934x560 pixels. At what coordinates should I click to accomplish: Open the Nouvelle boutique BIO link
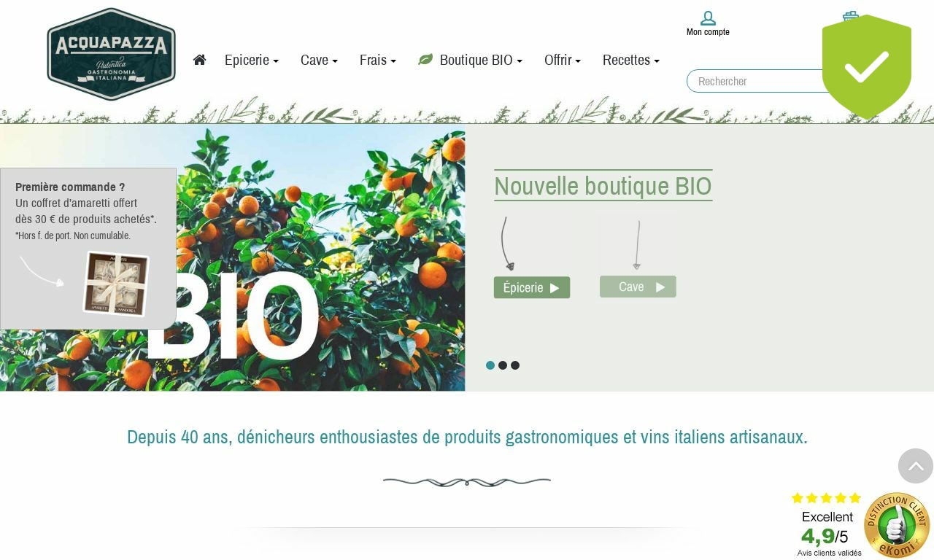pyautogui.click(x=603, y=186)
